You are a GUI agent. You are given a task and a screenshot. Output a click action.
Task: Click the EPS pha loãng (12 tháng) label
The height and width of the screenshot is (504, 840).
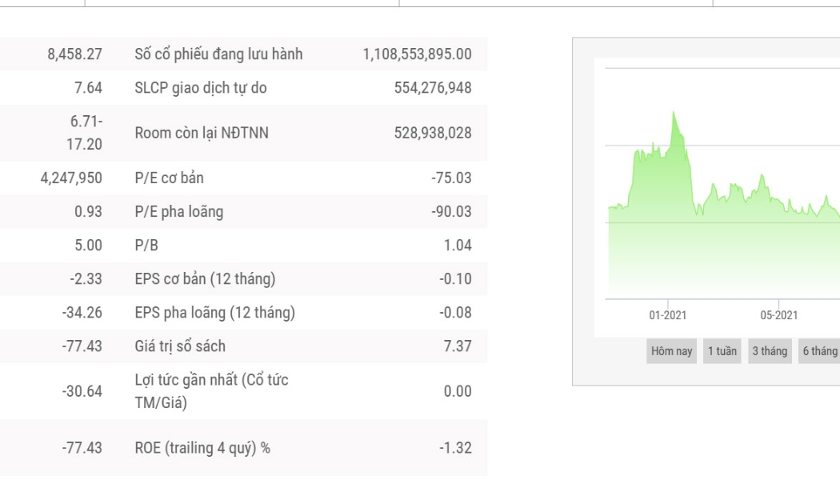pos(215,313)
